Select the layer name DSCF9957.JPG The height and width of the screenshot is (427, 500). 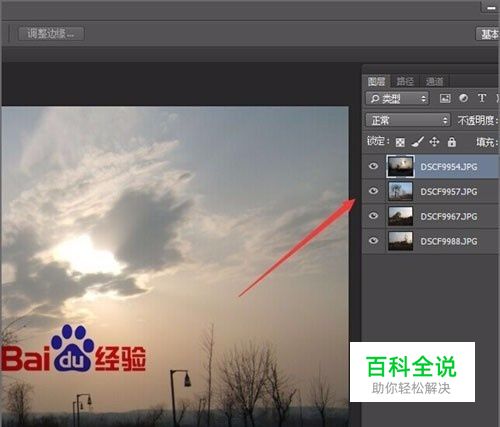[449, 192]
